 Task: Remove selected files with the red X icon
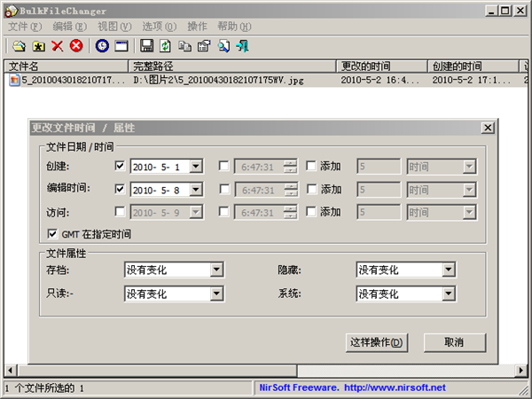58,46
